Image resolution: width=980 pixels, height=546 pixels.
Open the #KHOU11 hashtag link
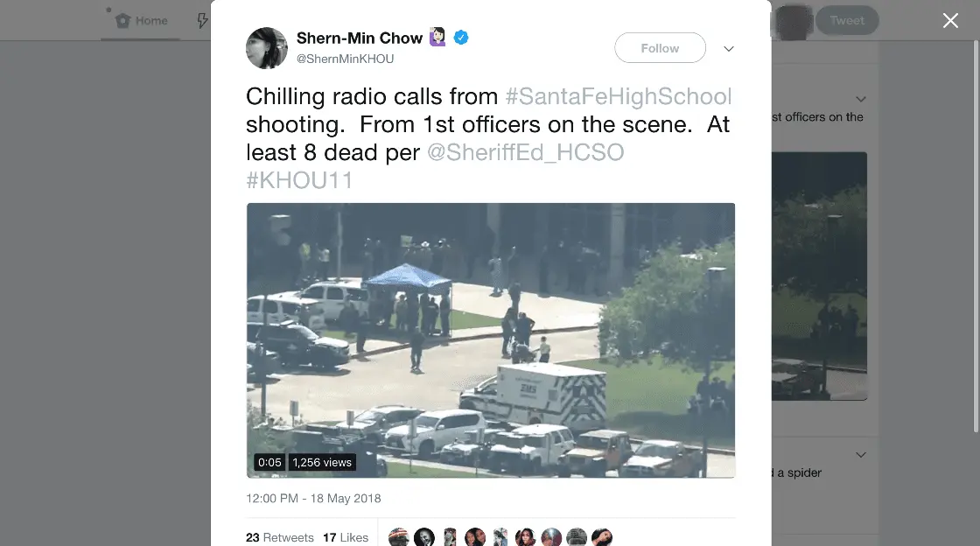299,180
